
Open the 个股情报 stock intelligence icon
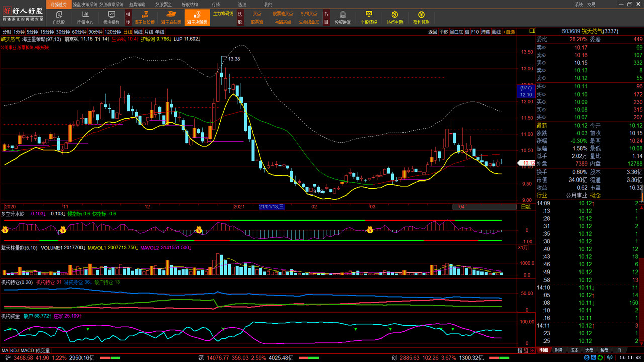(x=369, y=18)
